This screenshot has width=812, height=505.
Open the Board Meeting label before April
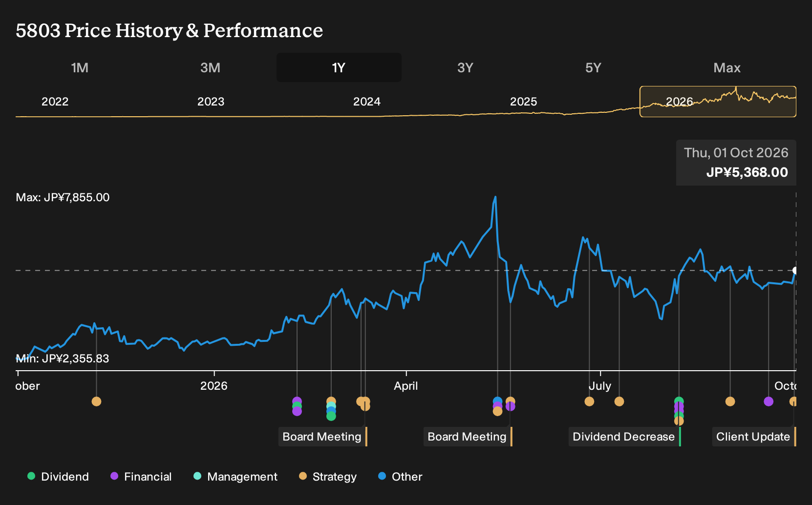click(x=322, y=437)
